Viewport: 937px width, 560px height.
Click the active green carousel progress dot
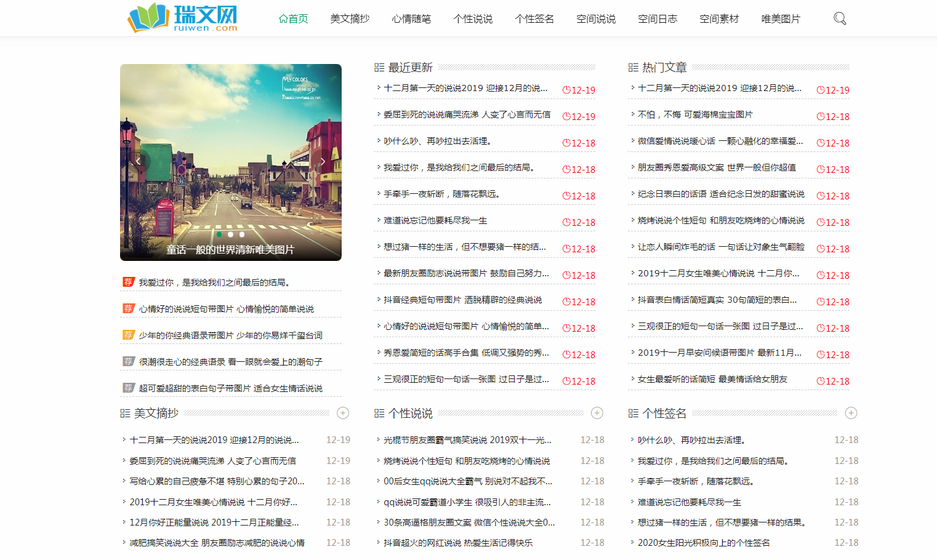219,234
